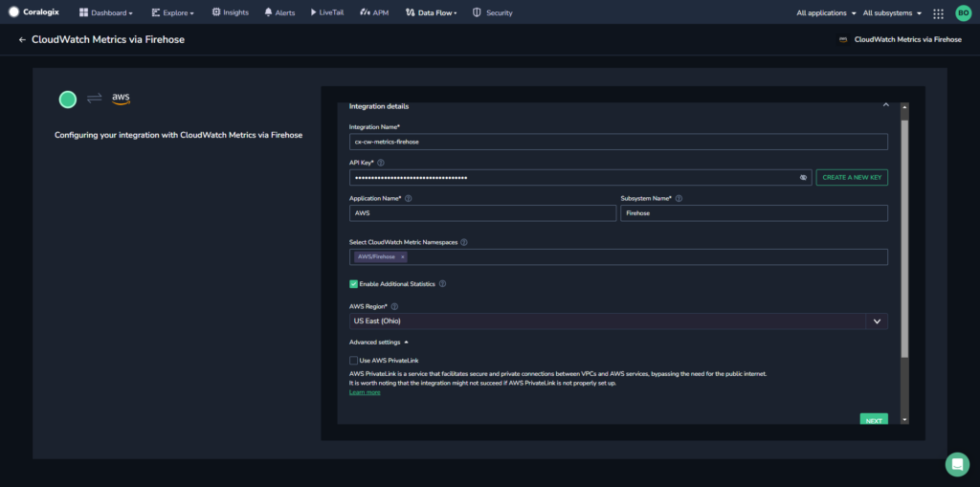This screenshot has width=980, height=487.
Task: Click the Integration Name field
Action: pos(618,142)
